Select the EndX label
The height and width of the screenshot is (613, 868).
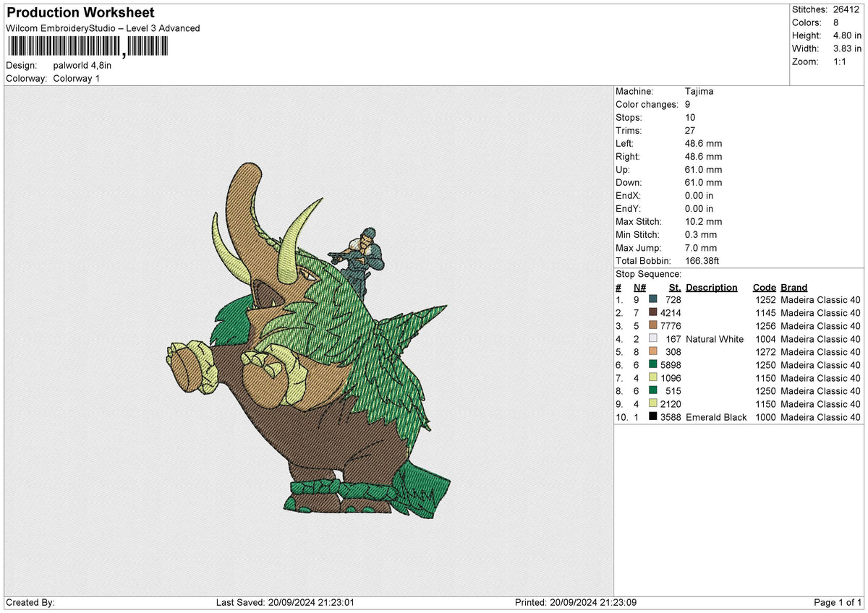click(628, 196)
